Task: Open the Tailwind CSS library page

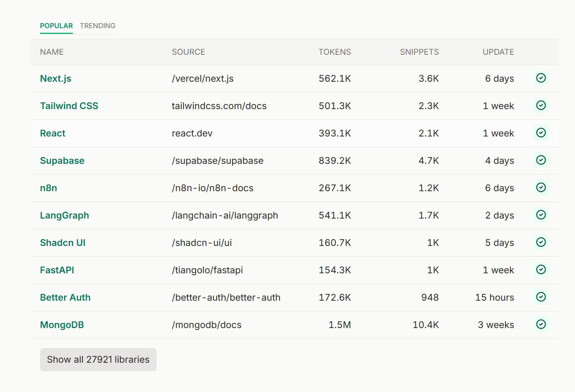Action: tap(69, 106)
